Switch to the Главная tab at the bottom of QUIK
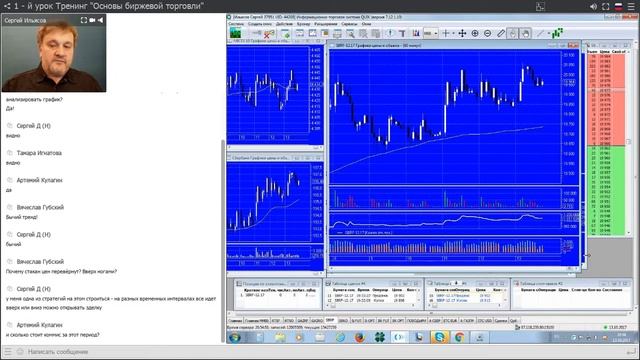The height and width of the screenshot is (360, 640). 236,320
